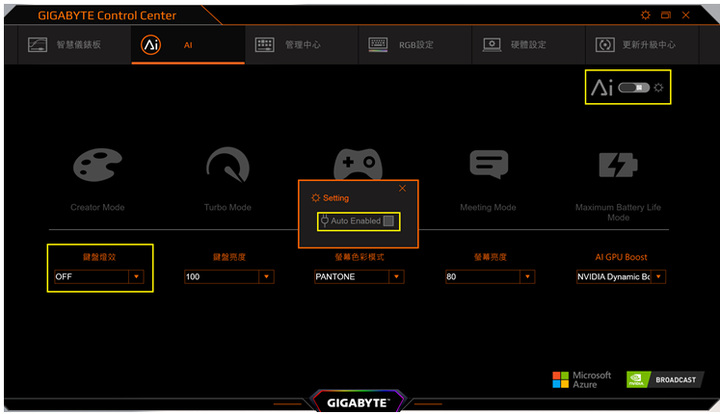Click Maximum Battery Life Mode label
This screenshot has width=720, height=414.
pyautogui.click(x=618, y=213)
